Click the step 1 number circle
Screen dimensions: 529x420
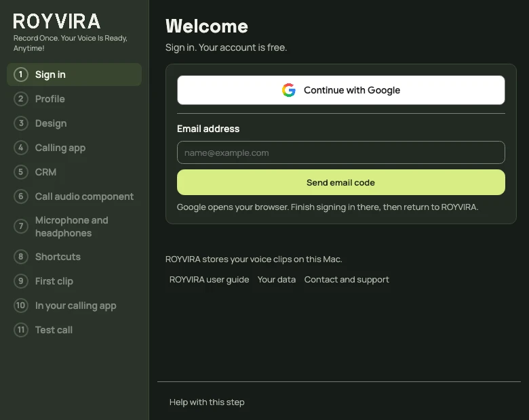[x=21, y=75]
